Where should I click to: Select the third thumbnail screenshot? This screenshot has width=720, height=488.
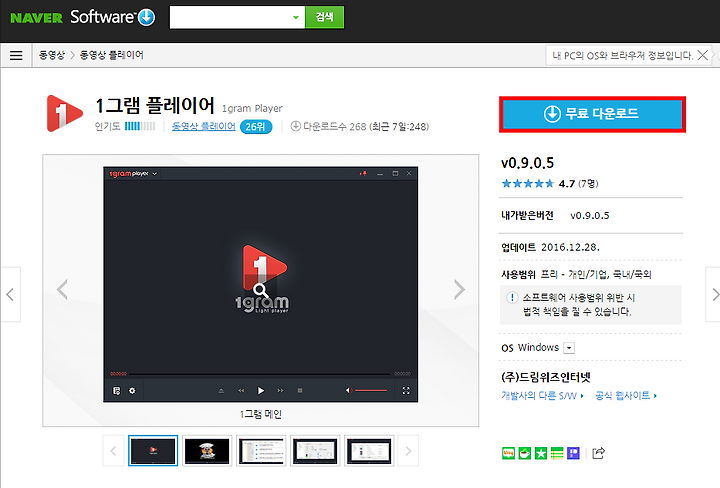pos(261,450)
